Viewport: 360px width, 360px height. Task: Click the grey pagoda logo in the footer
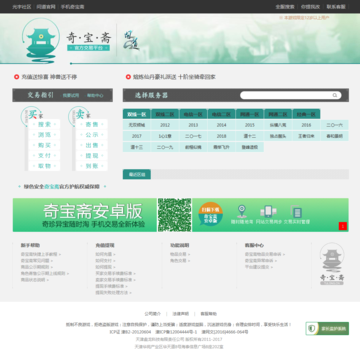point(332,264)
